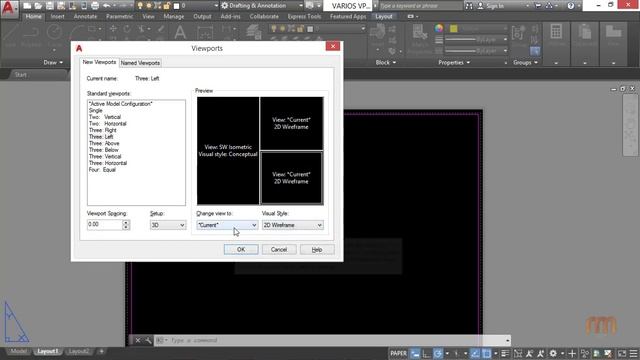Click the Group icon in Groups panel
640x360 pixels.
click(518, 33)
